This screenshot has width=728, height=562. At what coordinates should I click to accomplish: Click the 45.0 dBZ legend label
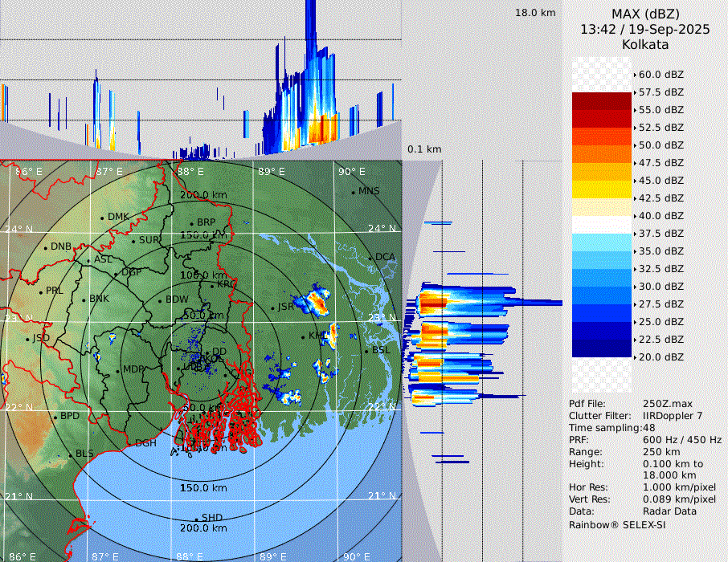tap(661, 181)
